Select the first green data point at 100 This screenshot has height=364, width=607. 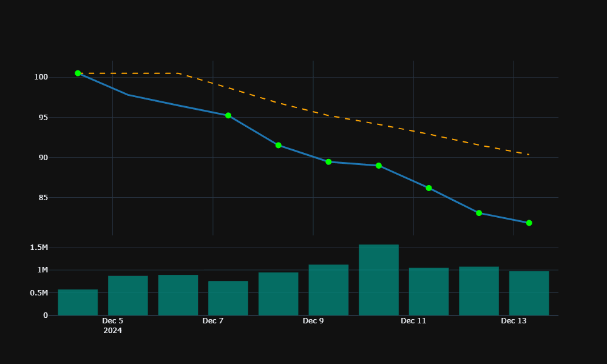(x=78, y=73)
